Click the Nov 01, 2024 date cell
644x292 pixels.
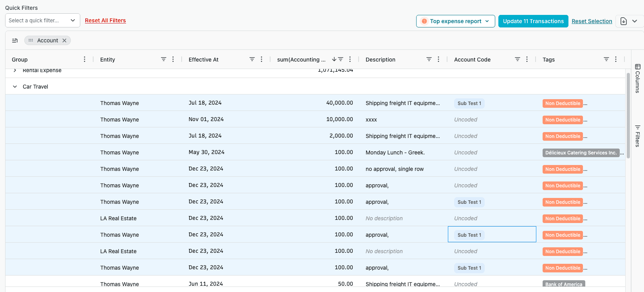(x=226, y=119)
